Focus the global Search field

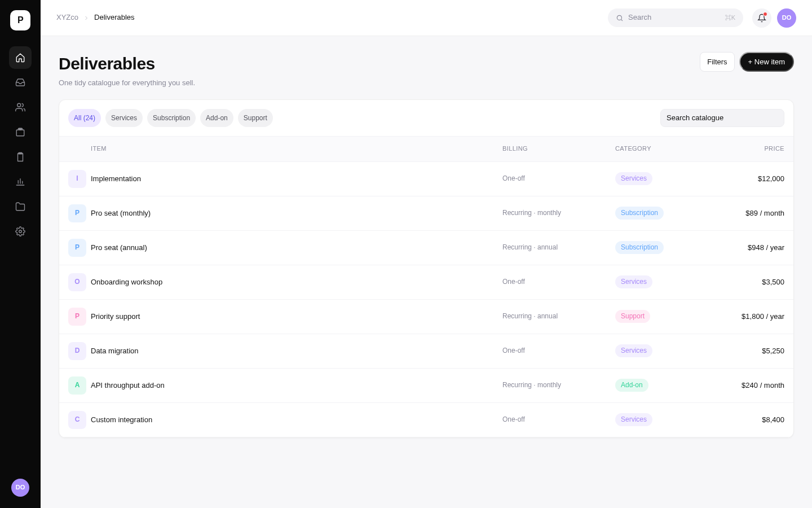[676, 17]
